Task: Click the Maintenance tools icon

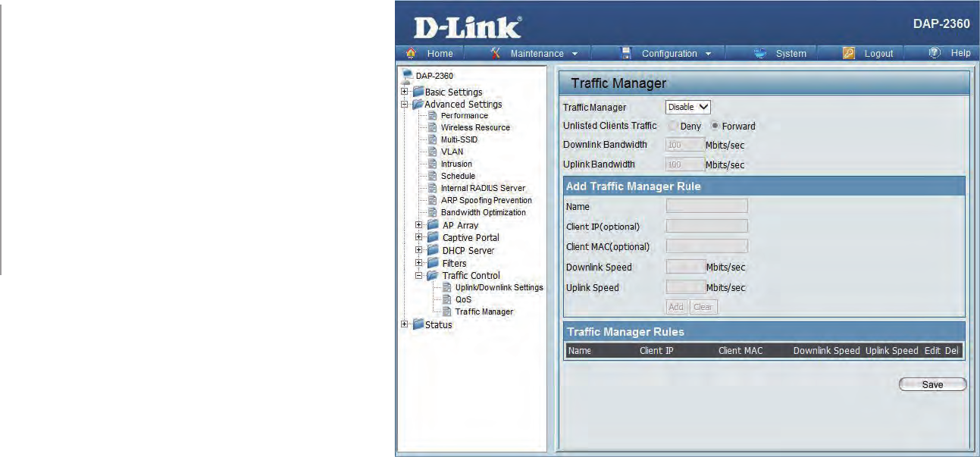Action: pyautogui.click(x=496, y=53)
